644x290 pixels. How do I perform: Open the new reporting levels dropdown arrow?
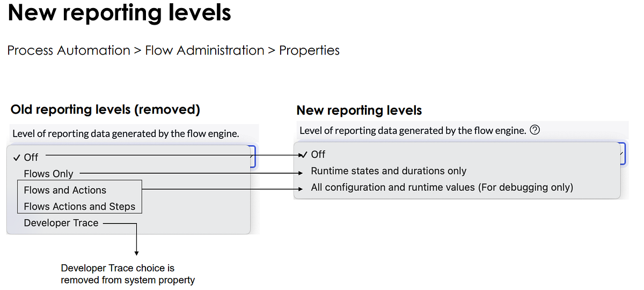pos(622,153)
